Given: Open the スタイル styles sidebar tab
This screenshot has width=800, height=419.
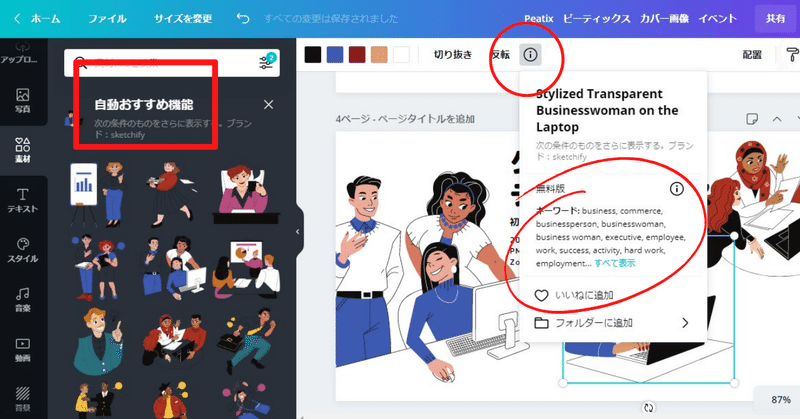Looking at the screenshot, I should 22,250.
